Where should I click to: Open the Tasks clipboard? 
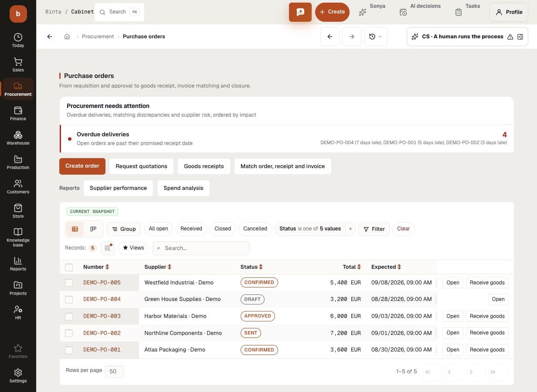467,12
